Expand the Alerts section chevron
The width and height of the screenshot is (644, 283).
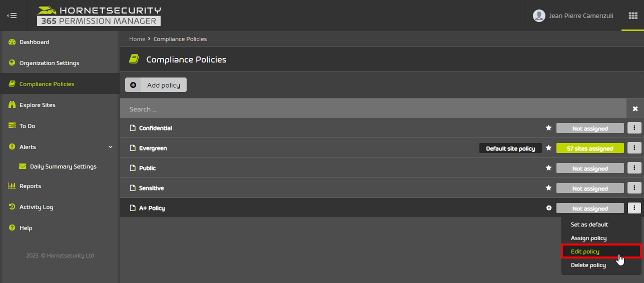(x=111, y=147)
